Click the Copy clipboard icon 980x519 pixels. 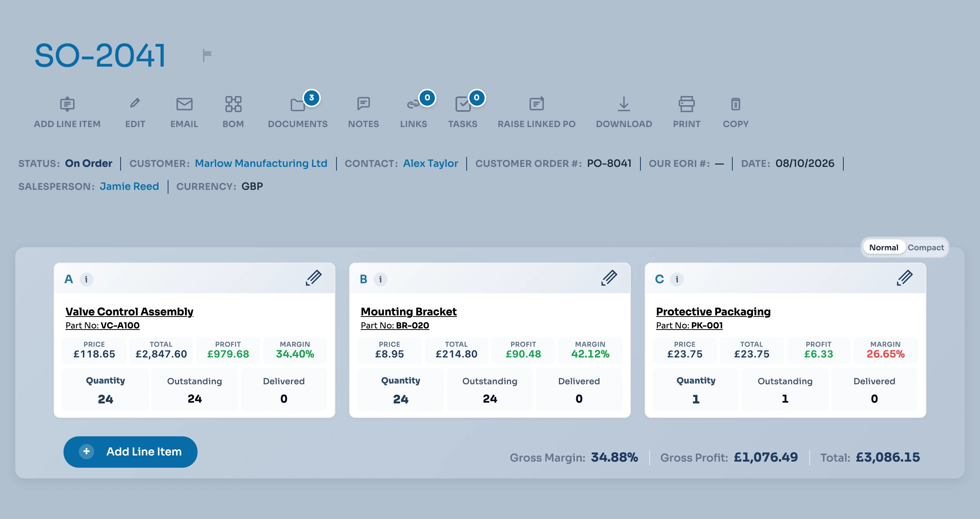point(735,104)
